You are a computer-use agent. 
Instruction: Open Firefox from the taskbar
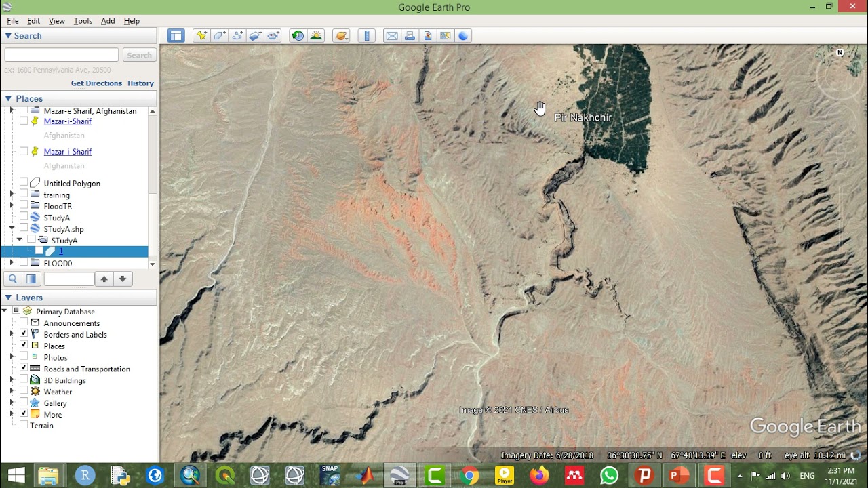(x=539, y=476)
